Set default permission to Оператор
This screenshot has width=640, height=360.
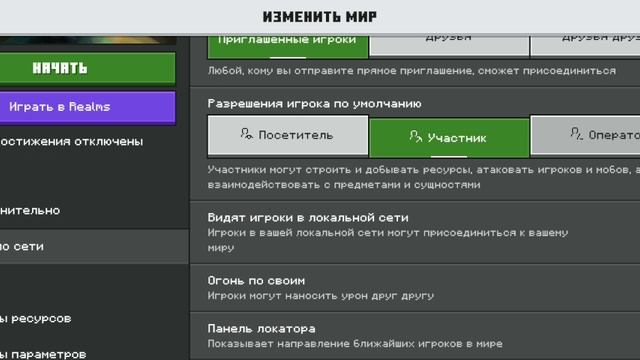(585, 135)
